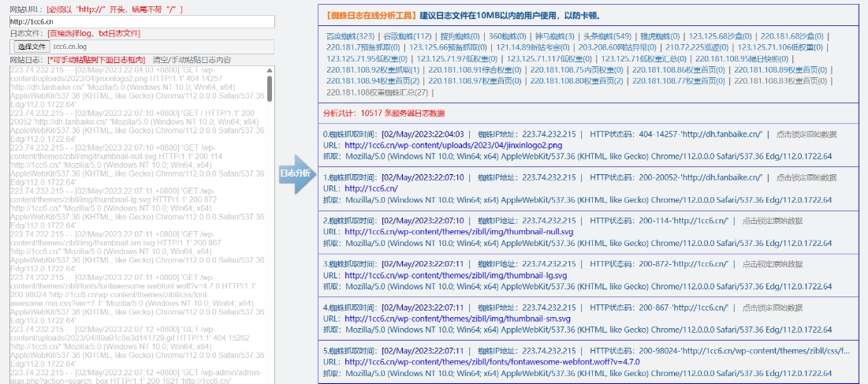The width and height of the screenshot is (868, 384).
Task: Select the 220.181.108.83权重首页(0) link
Action: pos(780,80)
